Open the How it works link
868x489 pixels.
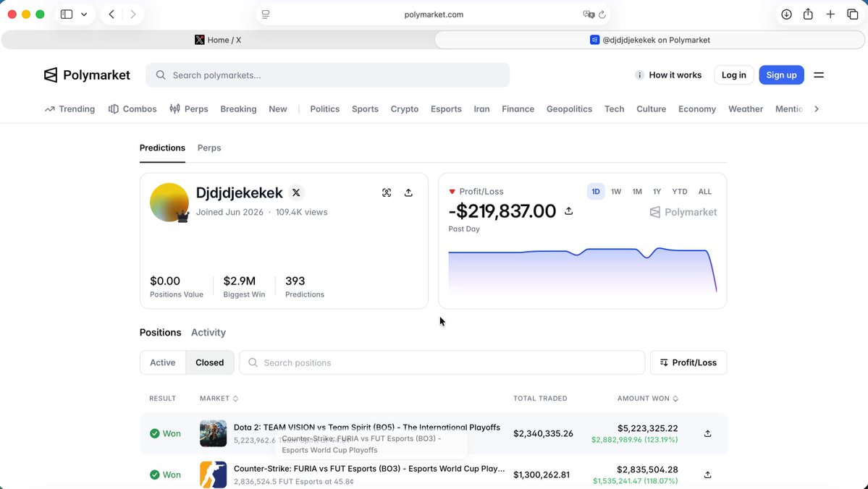tap(668, 75)
